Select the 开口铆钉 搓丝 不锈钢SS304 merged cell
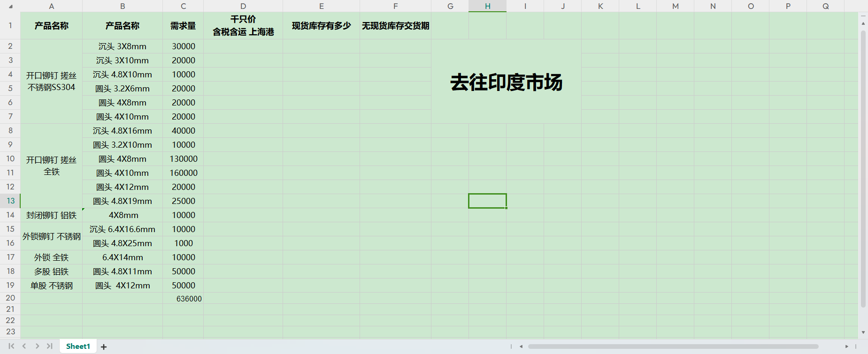The image size is (868, 354). (52, 82)
